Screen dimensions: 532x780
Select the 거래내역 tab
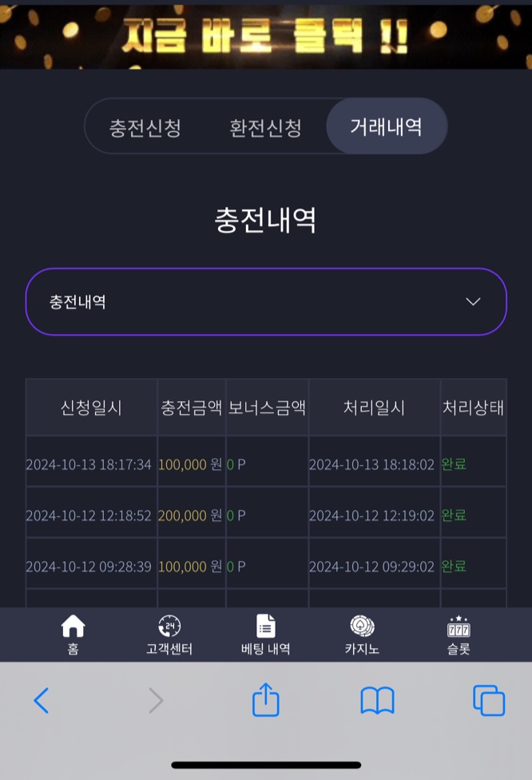click(x=387, y=126)
